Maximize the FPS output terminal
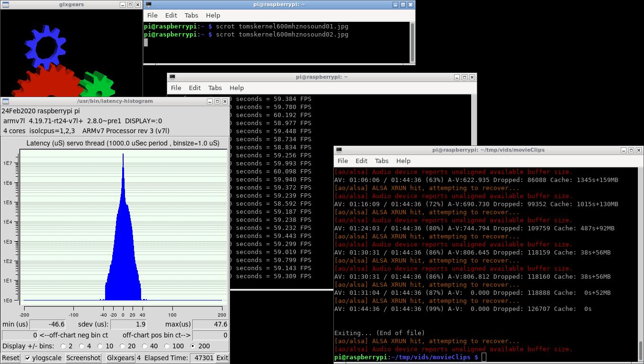Screen dimensions: 644x364 click(464, 77)
